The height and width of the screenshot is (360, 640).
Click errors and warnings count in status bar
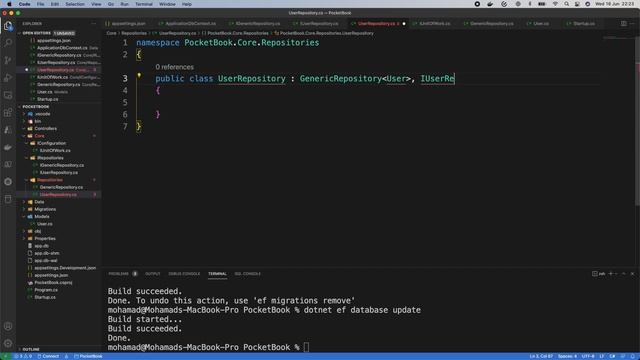coord(23,356)
